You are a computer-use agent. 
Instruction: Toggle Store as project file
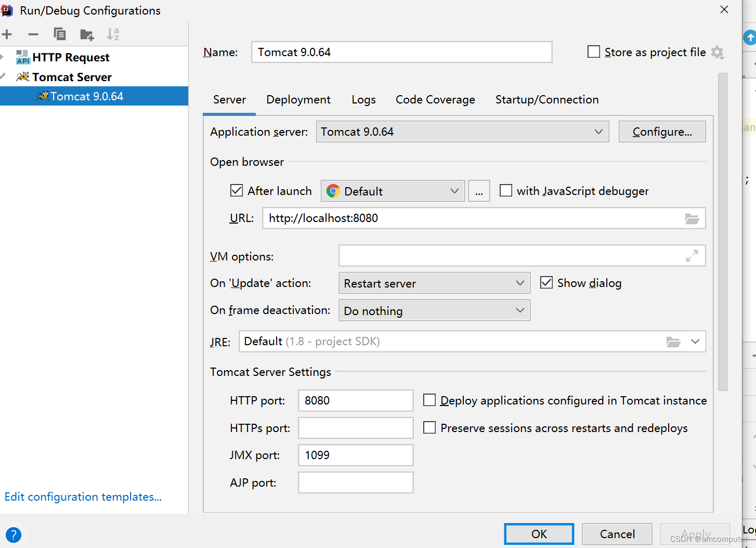pos(594,52)
